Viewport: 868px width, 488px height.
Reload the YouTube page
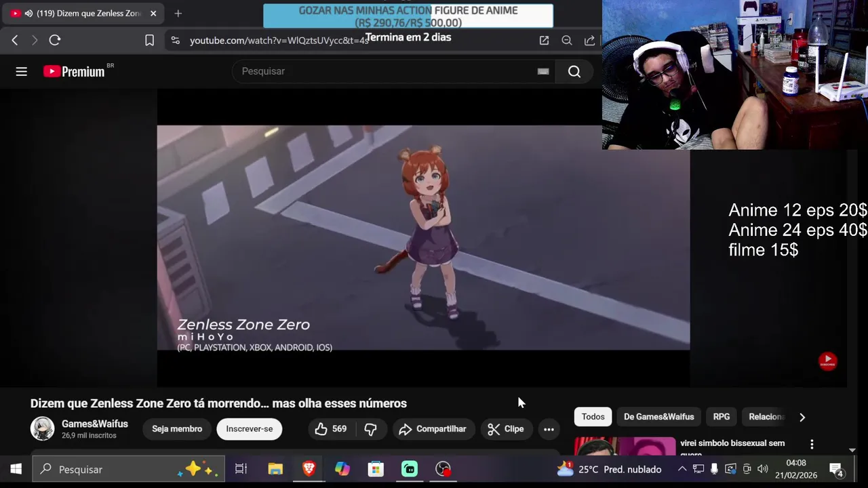(x=55, y=41)
